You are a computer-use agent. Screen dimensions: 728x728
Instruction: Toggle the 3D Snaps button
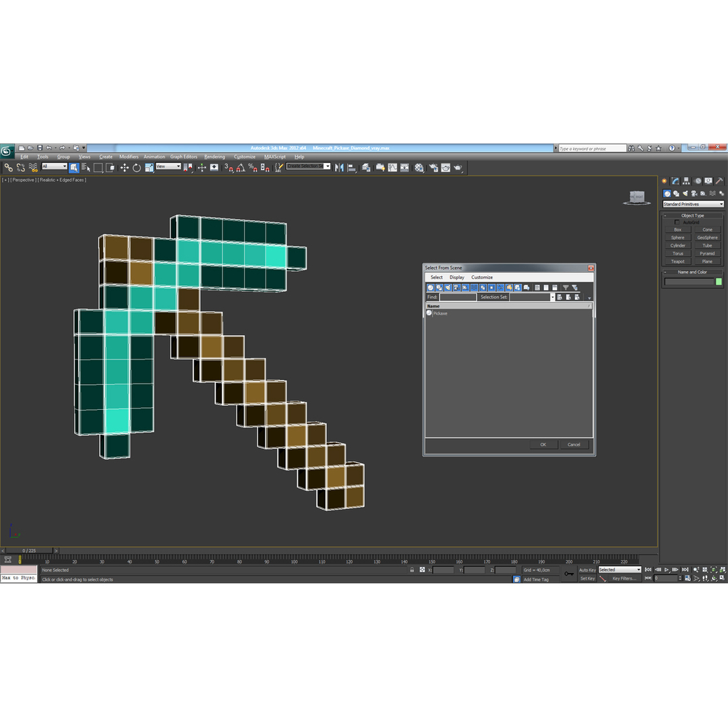(x=229, y=168)
